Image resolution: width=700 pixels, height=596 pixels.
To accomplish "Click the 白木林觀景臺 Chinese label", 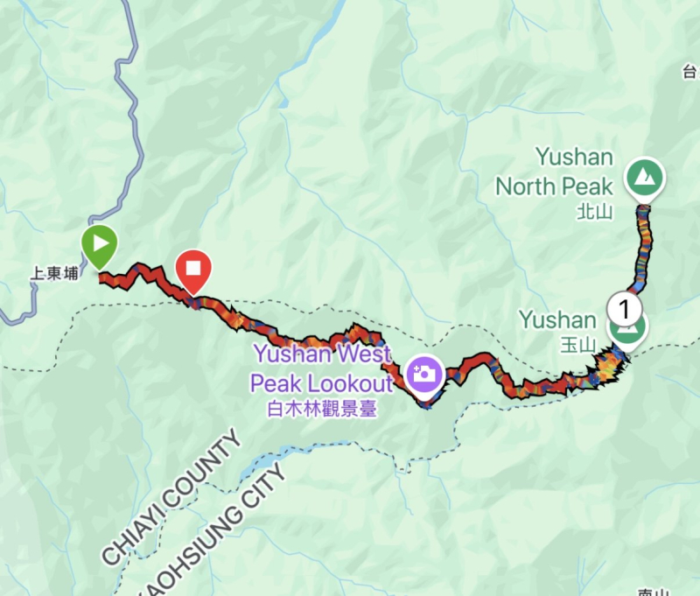I will point(322,409).
